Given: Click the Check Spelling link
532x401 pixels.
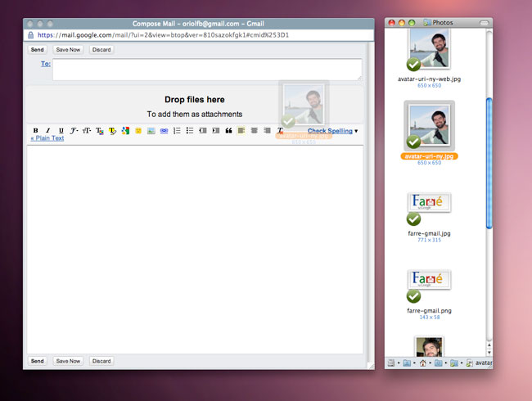Looking at the screenshot, I should click(x=330, y=131).
